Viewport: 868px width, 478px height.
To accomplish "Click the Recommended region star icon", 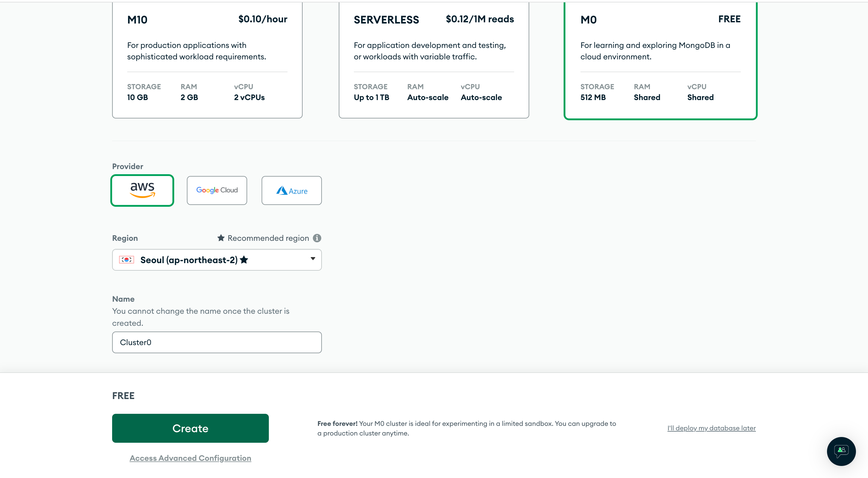I will click(221, 238).
